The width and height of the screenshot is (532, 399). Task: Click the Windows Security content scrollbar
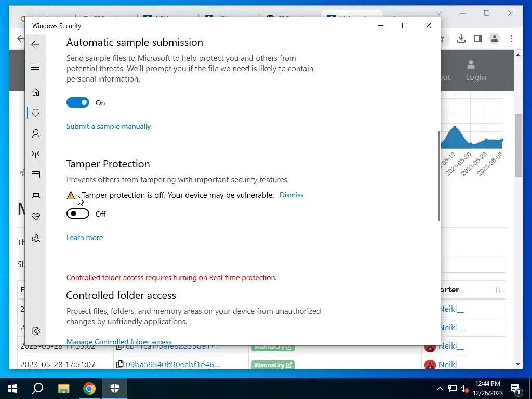(x=438, y=177)
